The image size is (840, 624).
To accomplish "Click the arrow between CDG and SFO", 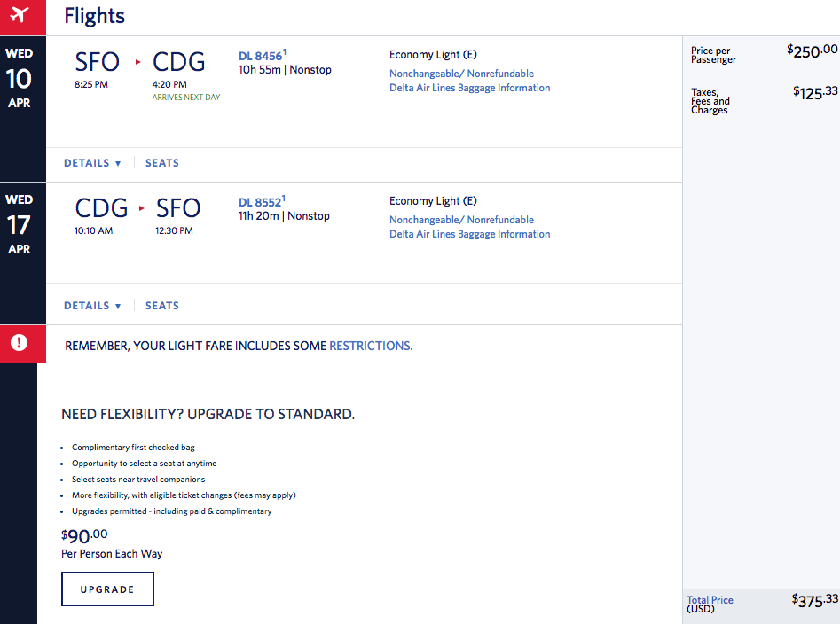I will tap(141, 208).
